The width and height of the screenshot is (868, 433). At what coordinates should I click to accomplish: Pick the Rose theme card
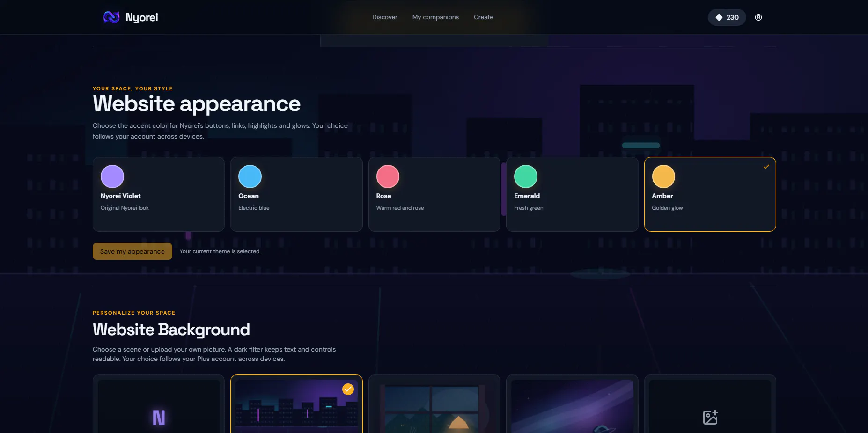pos(434,194)
